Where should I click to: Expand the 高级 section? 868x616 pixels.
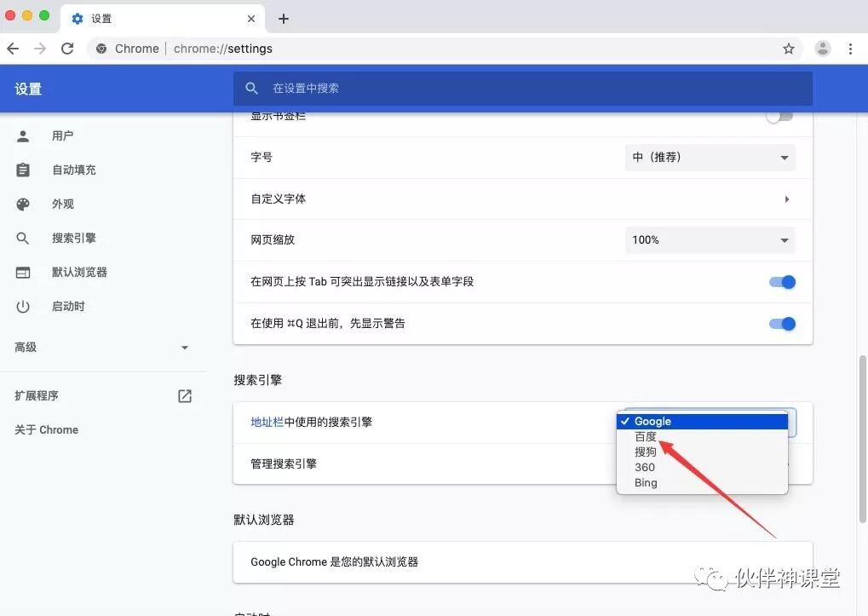(102, 348)
